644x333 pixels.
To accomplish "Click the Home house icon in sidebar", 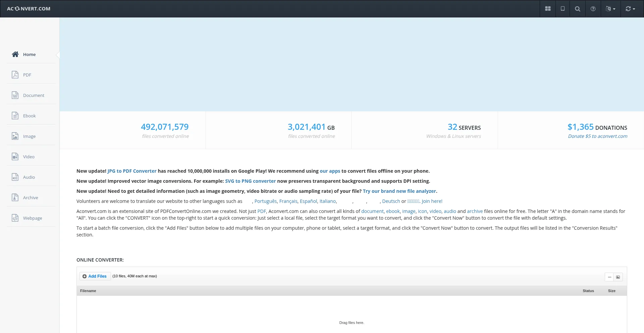I will (15, 54).
